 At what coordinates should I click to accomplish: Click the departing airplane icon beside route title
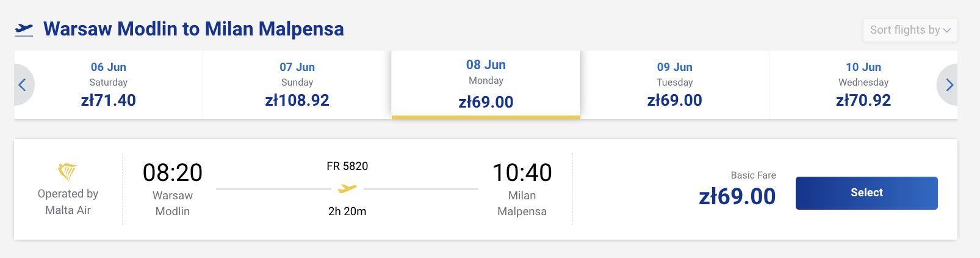[x=24, y=29]
